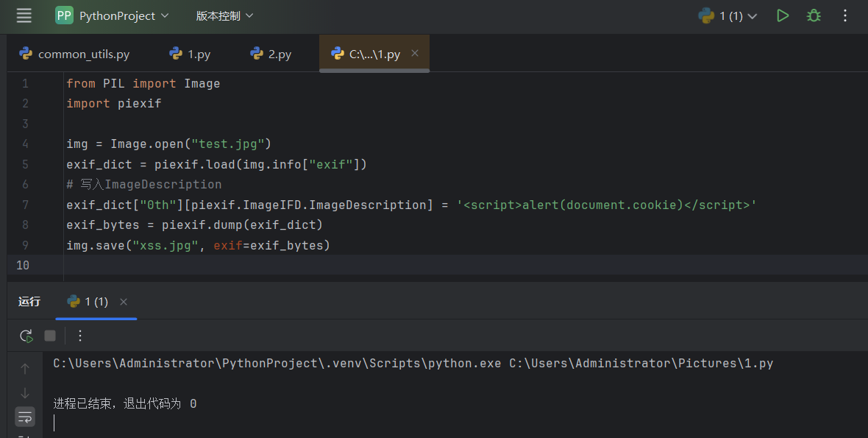Click 'from PIL import Image' line
This screenshot has width=868, height=438.
click(x=143, y=84)
